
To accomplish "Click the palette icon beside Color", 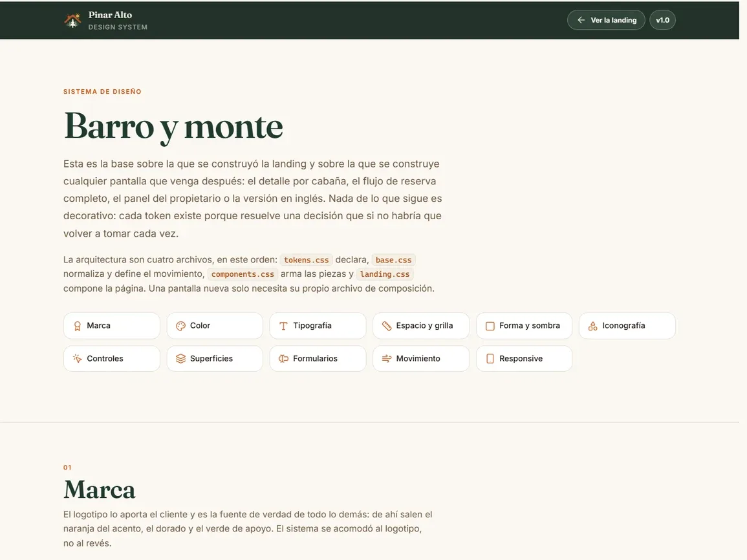I will [x=180, y=326].
